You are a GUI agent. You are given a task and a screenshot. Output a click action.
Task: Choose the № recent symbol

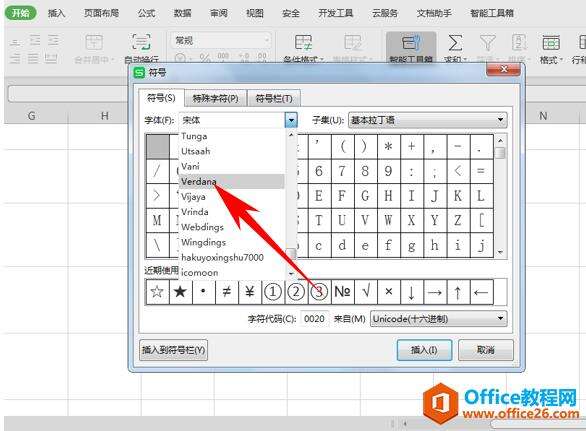tap(342, 291)
